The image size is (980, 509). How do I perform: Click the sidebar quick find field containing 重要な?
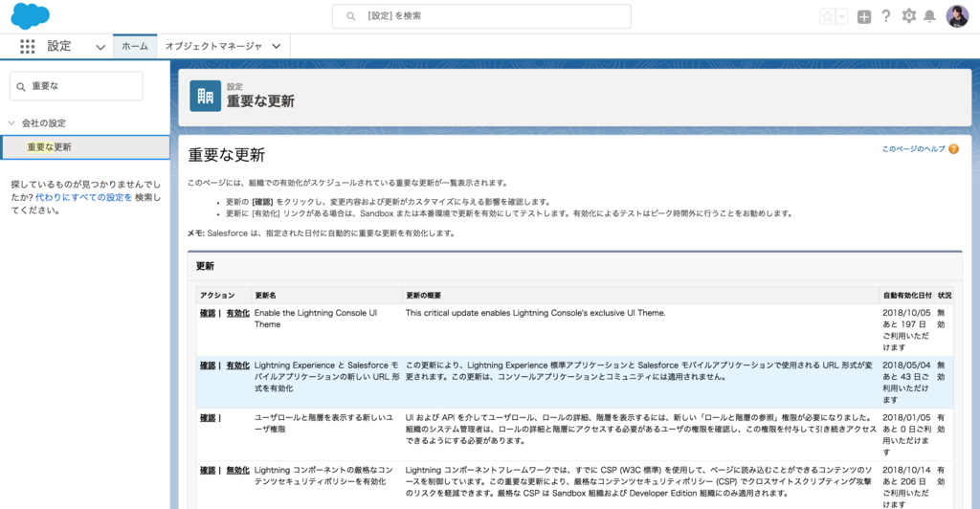(x=77, y=86)
